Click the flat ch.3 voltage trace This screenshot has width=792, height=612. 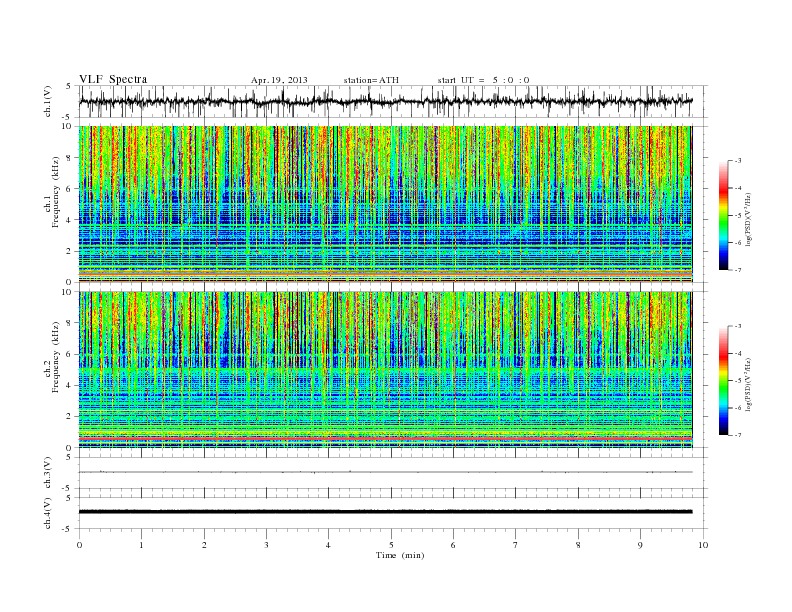coord(385,472)
